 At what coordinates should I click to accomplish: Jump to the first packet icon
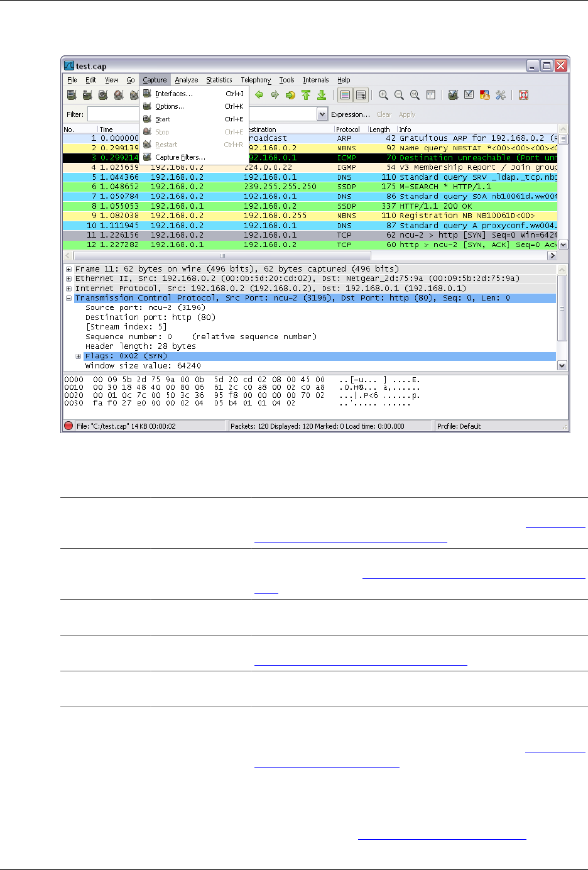pos(306,95)
